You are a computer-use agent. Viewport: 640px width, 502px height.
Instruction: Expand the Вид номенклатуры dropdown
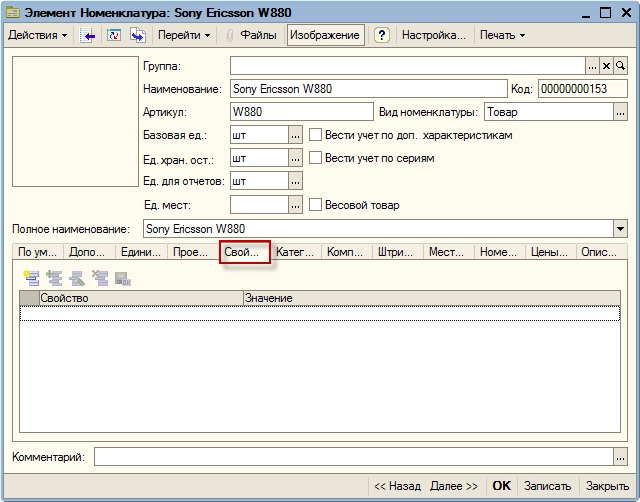pyautogui.click(x=620, y=112)
